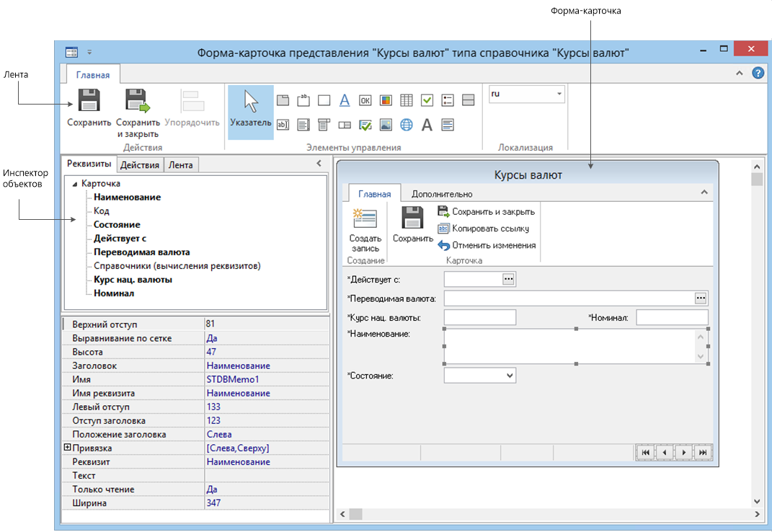
Task: Select Код in the requisites tree
Action: coord(102,210)
